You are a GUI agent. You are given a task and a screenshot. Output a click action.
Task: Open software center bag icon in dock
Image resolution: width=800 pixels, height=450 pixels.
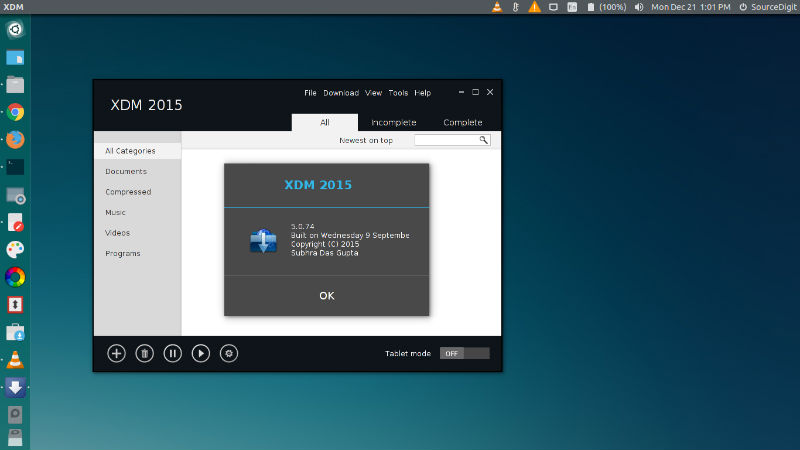[15, 333]
